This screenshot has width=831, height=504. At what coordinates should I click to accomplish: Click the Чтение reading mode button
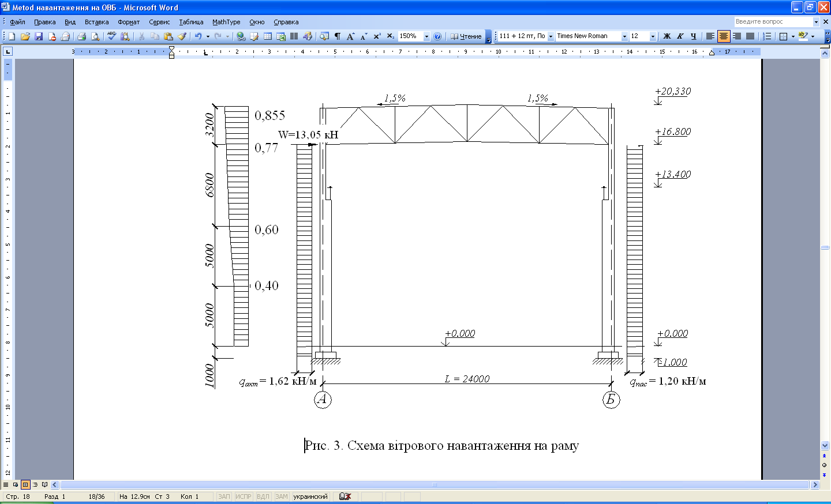(466, 36)
